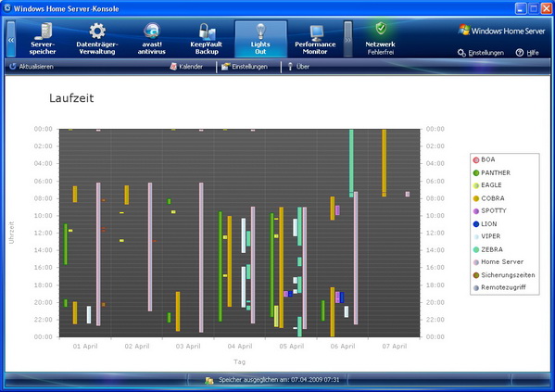The width and height of the screenshot is (555, 392).
Task: Click the BOA legend swatch
Action: pyautogui.click(x=476, y=160)
